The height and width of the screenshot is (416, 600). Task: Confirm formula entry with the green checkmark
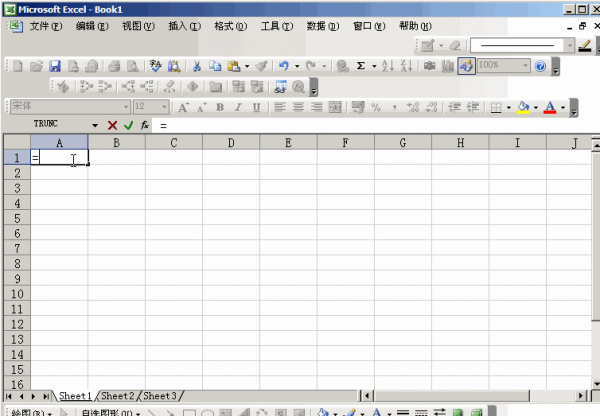[x=129, y=125]
